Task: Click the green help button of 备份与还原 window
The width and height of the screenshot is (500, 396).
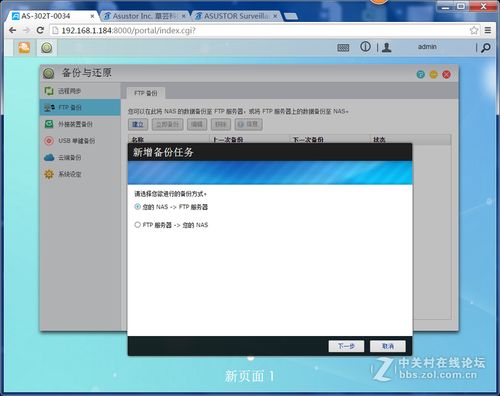Action: pyautogui.click(x=421, y=74)
